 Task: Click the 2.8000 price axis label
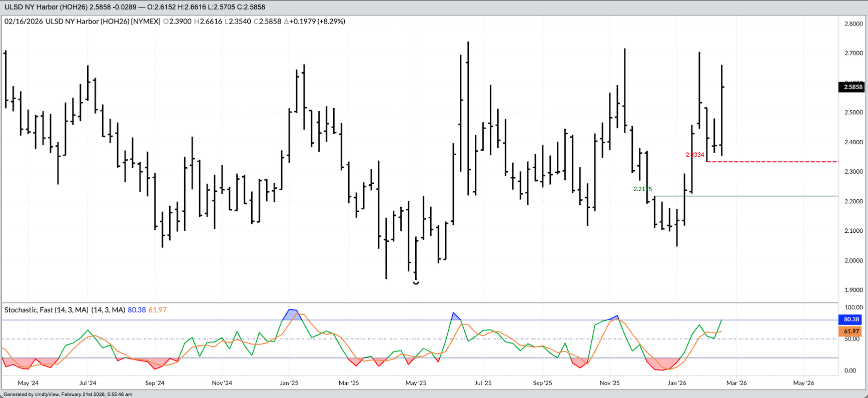pos(853,24)
